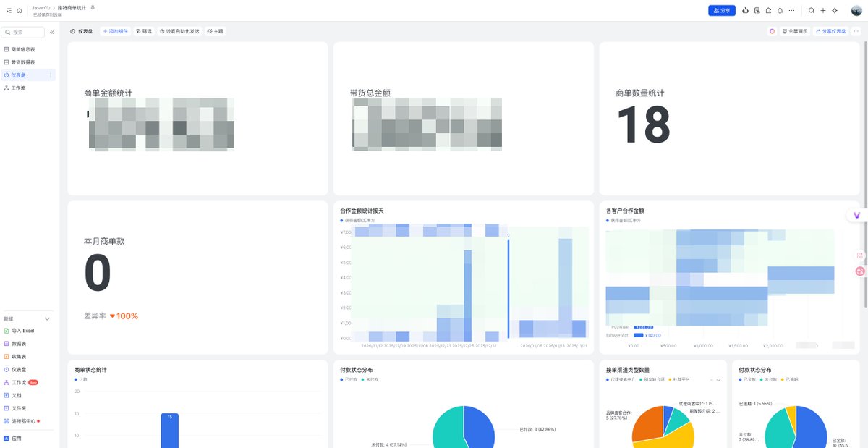Viewport: 868px width, 448px height.
Task: Toggle 已全款 legend item
Action: pyautogui.click(x=746, y=379)
